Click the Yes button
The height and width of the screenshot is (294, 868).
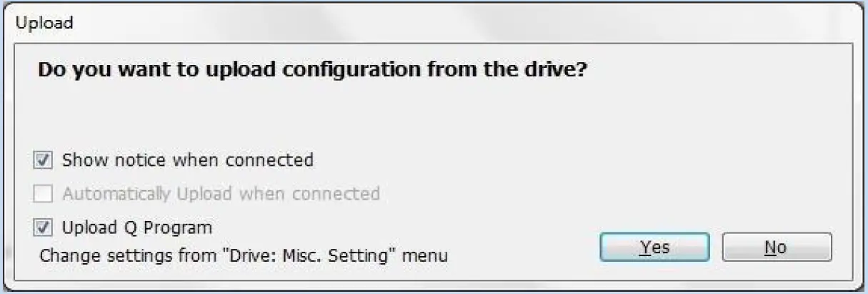(654, 248)
